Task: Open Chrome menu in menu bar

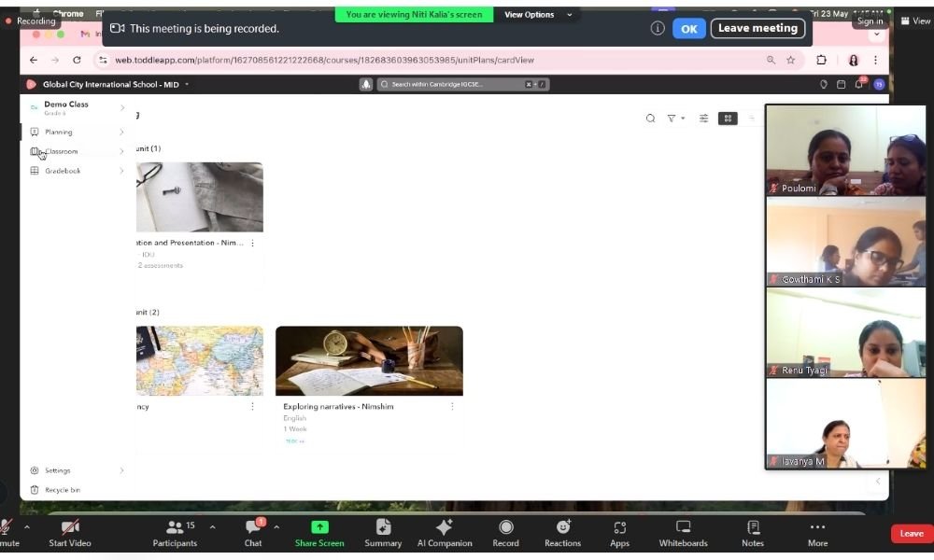Action: click(x=68, y=13)
